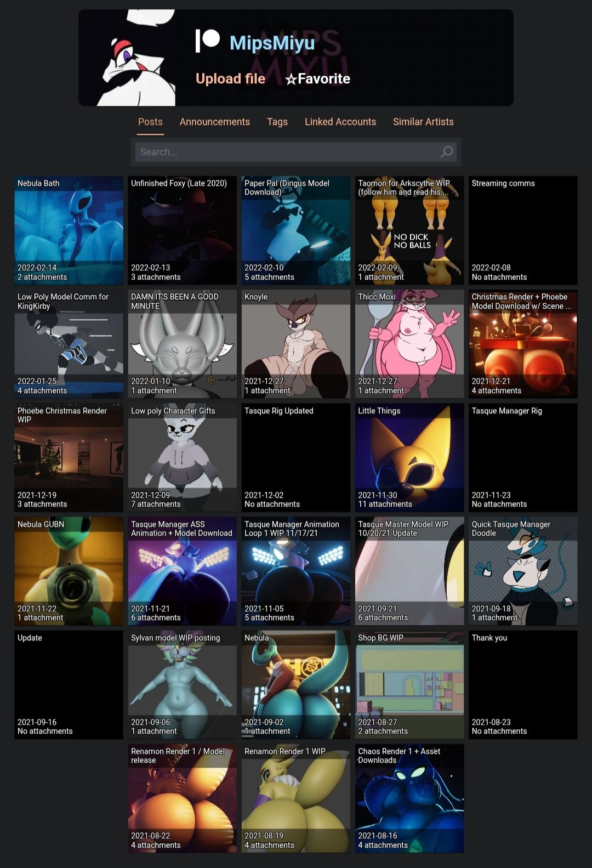This screenshot has width=592, height=868.
Task: Open Tasque Manager Animation Loop 1 WIP post
Action: [x=296, y=571]
